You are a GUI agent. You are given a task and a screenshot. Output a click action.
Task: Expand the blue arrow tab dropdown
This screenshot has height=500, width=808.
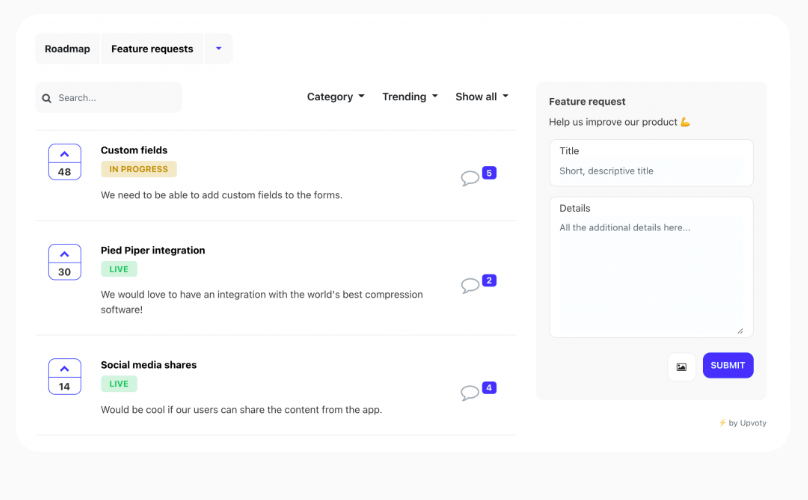[x=218, y=48]
